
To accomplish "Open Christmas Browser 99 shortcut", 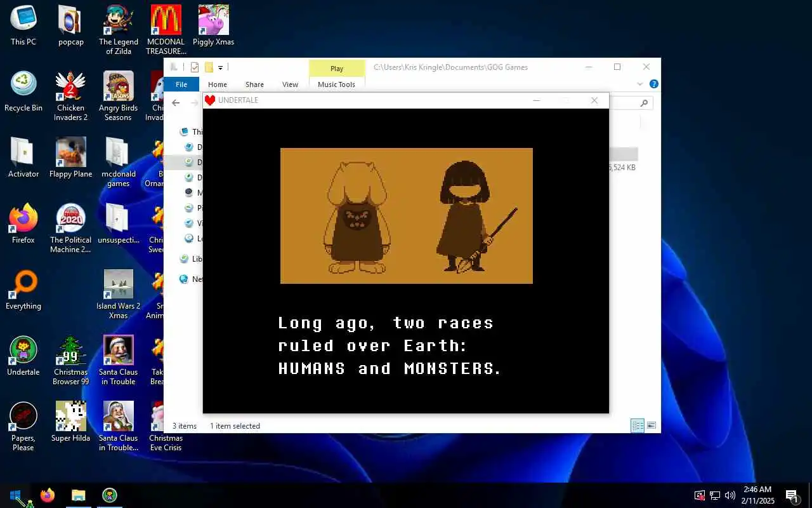I will point(70,360).
